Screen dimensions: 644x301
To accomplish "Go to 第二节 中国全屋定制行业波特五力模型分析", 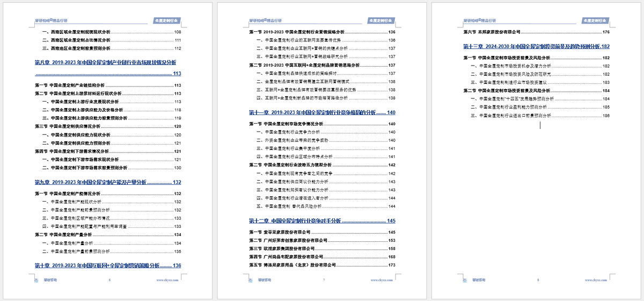I will tap(323, 165).
